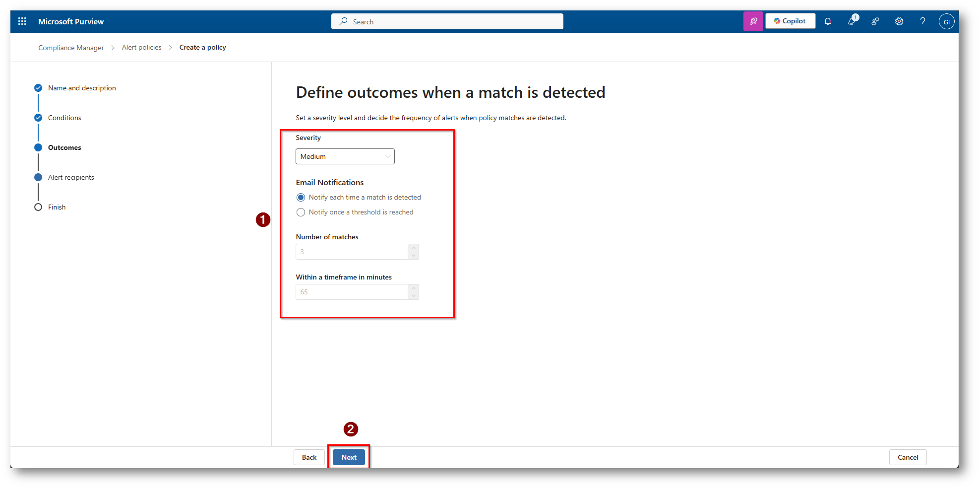Decrease the timeframe in minutes value
980x489 pixels.
click(414, 295)
